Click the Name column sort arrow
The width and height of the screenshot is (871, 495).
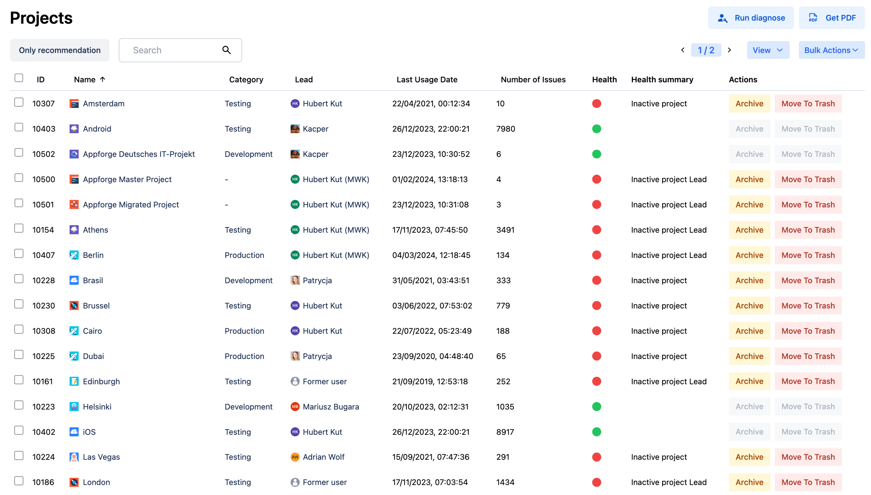click(x=102, y=79)
